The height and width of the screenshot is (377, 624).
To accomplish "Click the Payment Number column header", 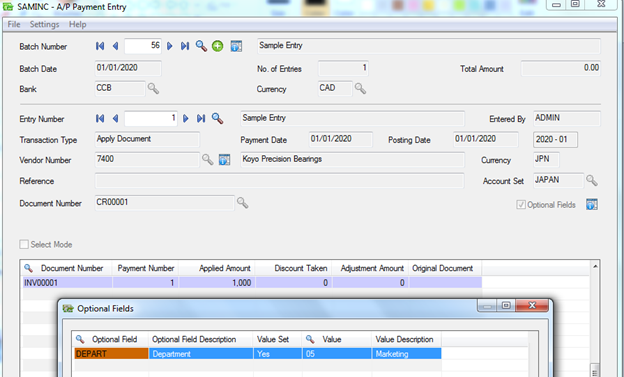I will 145,268.
